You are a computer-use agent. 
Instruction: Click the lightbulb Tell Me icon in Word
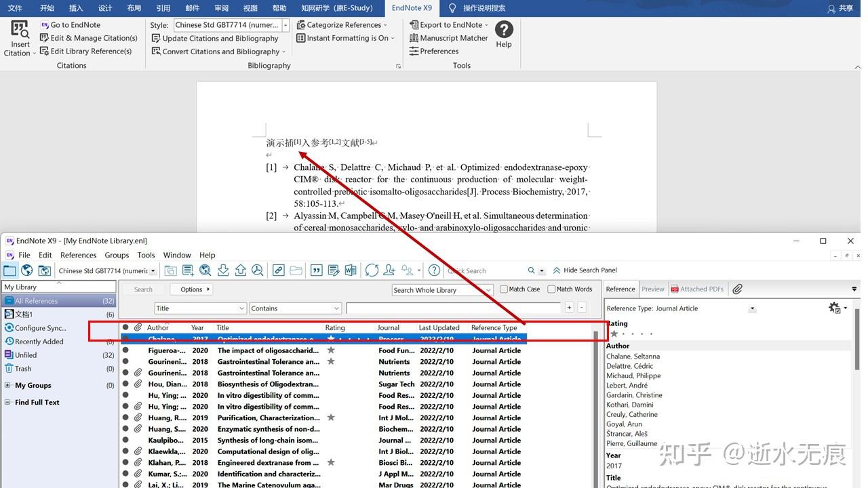click(x=452, y=8)
